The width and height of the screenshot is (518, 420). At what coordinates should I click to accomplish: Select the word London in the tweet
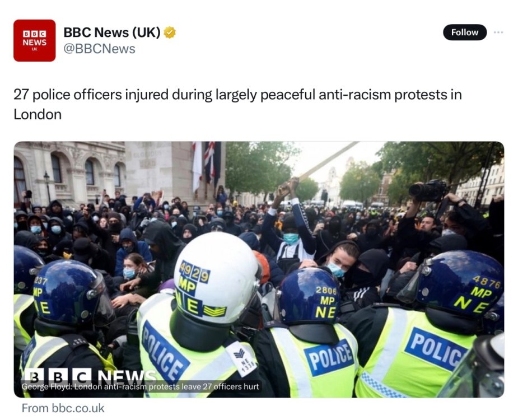(x=38, y=114)
